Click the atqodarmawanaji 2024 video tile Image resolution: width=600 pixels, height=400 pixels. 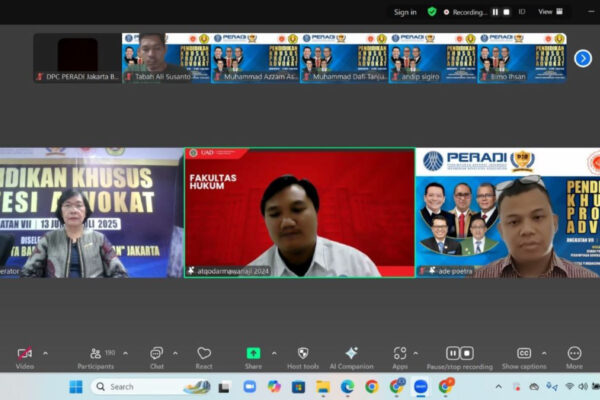[x=300, y=212]
